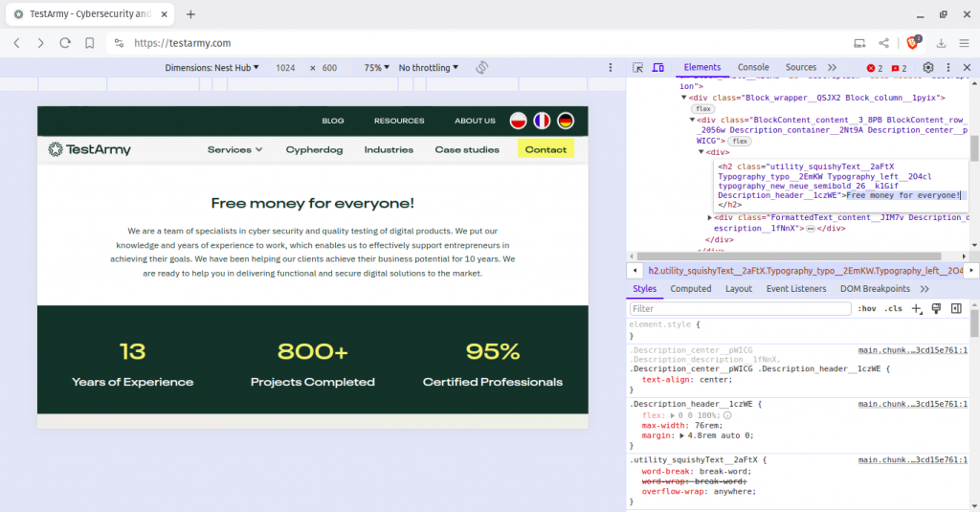The width and height of the screenshot is (980, 512).
Task: Switch to the Console tab
Action: 752,68
